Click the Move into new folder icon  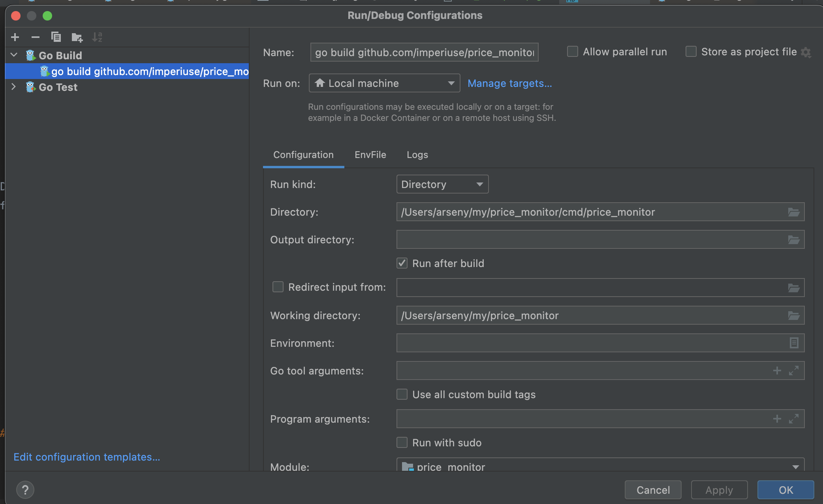coord(77,38)
